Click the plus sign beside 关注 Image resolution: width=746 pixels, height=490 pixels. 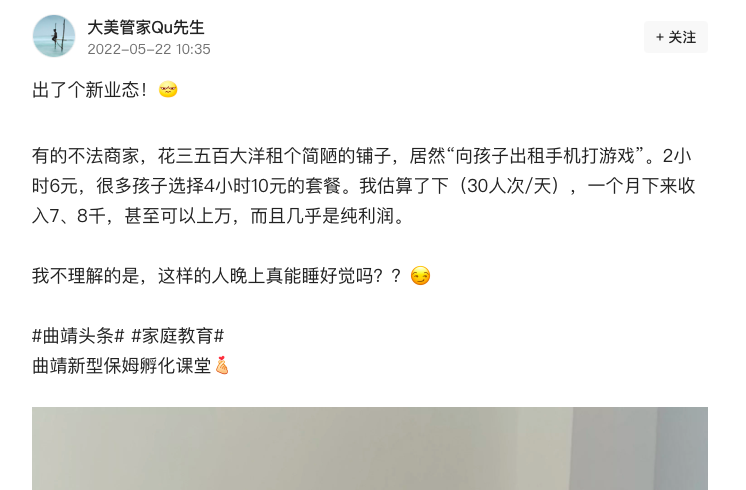point(659,37)
